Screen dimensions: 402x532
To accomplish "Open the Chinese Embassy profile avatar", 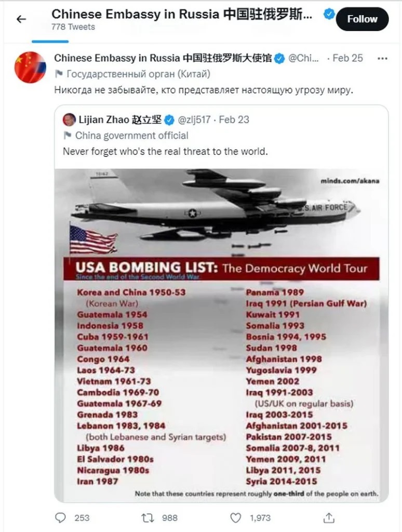I will 30,67.
